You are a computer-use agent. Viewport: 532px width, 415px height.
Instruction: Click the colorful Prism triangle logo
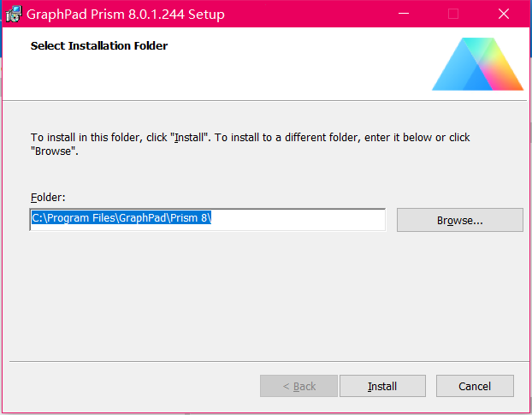pyautogui.click(x=478, y=64)
